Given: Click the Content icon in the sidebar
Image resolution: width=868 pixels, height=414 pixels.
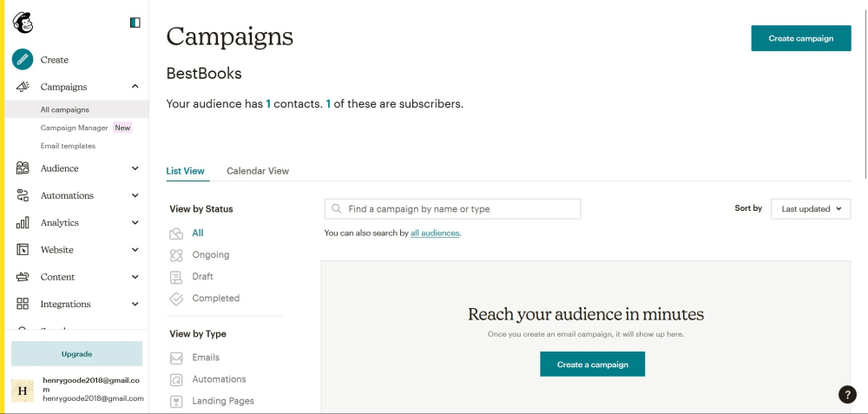Looking at the screenshot, I should point(23,277).
